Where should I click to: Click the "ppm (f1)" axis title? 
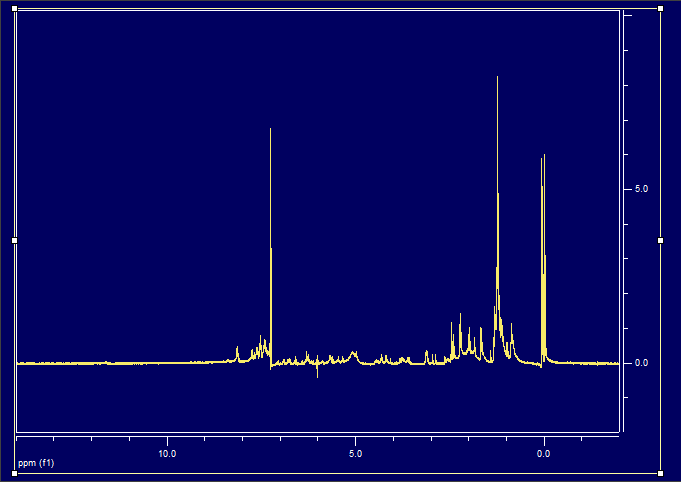pyautogui.click(x=36, y=463)
